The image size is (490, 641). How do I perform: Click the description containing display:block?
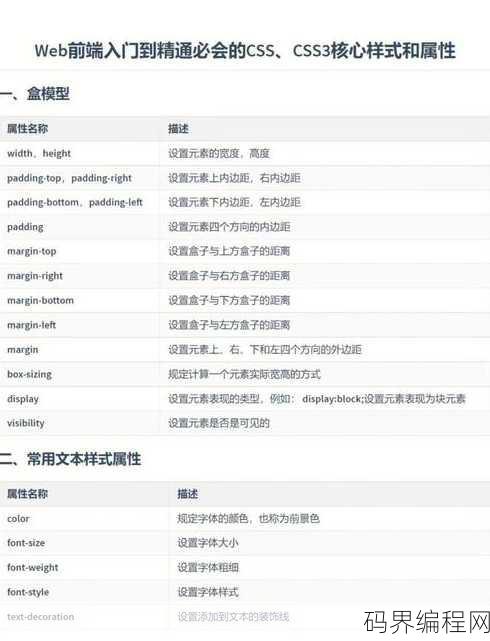point(317,399)
